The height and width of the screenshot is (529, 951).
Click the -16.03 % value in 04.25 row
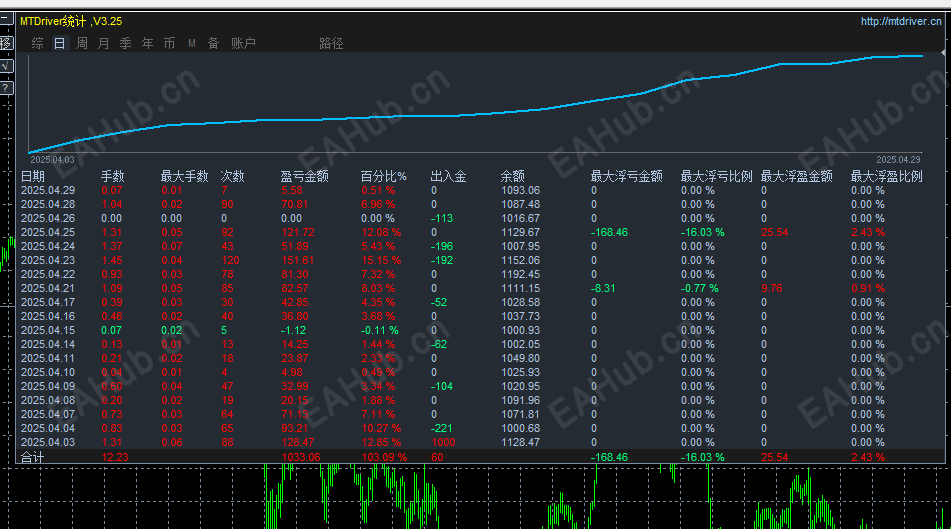coord(702,232)
